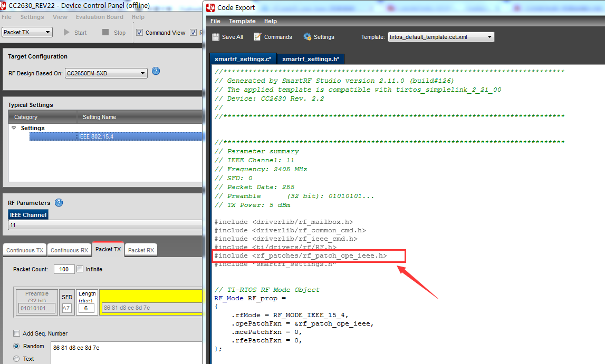The height and width of the screenshot is (364, 605).
Task: Open the Settings gear icon in Code Export
Action: [307, 37]
